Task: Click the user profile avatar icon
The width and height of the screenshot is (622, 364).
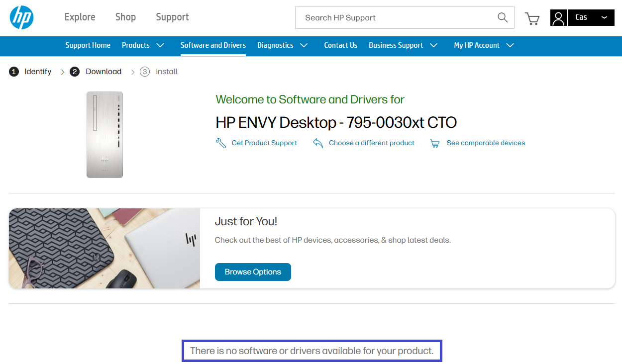Action: point(558,18)
